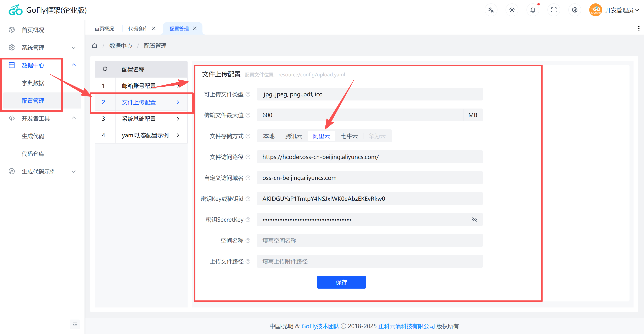The height and width of the screenshot is (334, 644).
Task: Toggle the light/dark theme icon
Action: pos(512,10)
